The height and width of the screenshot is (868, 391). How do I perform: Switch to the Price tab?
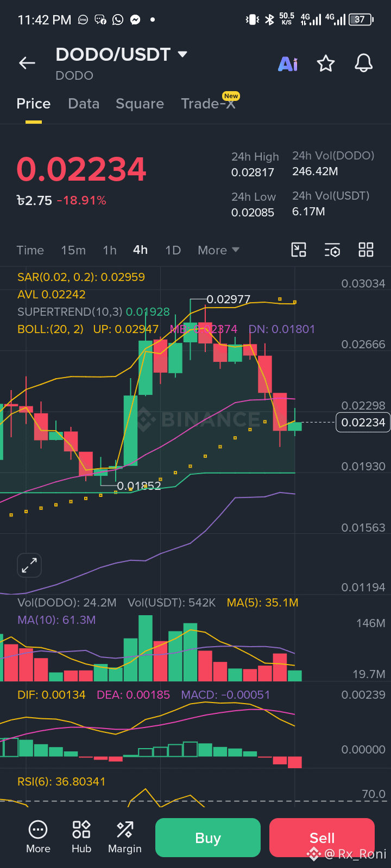(x=34, y=104)
